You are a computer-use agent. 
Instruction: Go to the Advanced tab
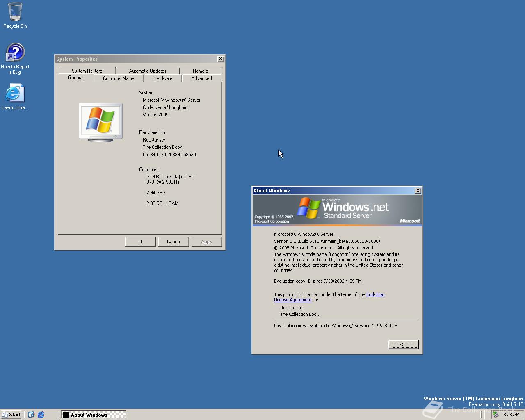pos(202,78)
